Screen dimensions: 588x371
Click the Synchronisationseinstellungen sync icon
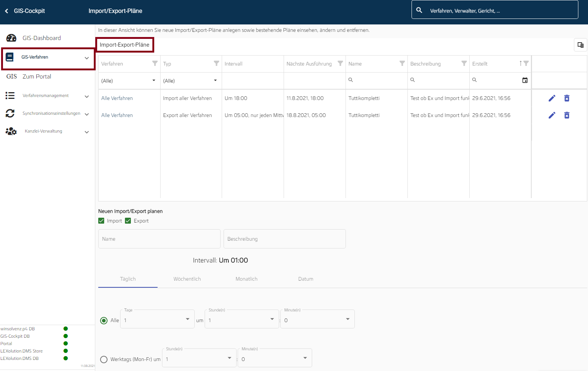pyautogui.click(x=10, y=113)
